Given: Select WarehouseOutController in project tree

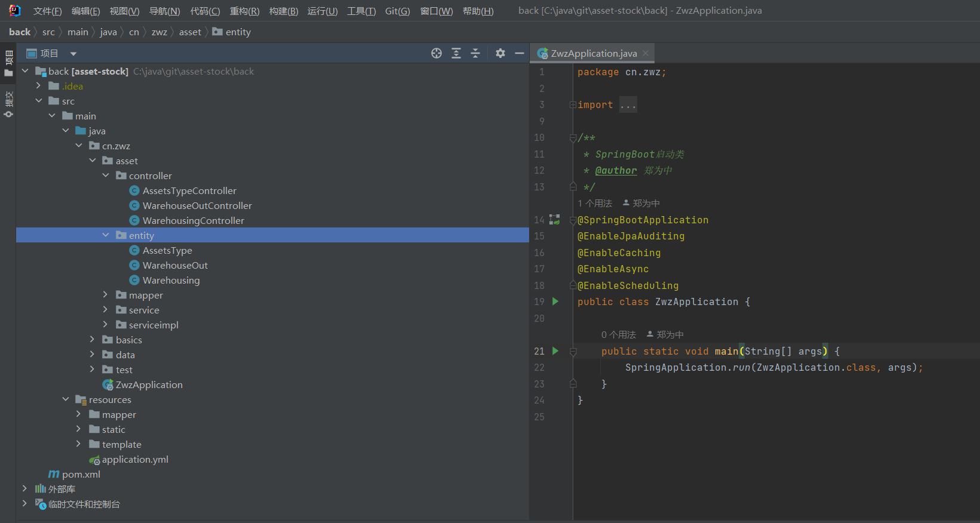Looking at the screenshot, I should click(197, 205).
